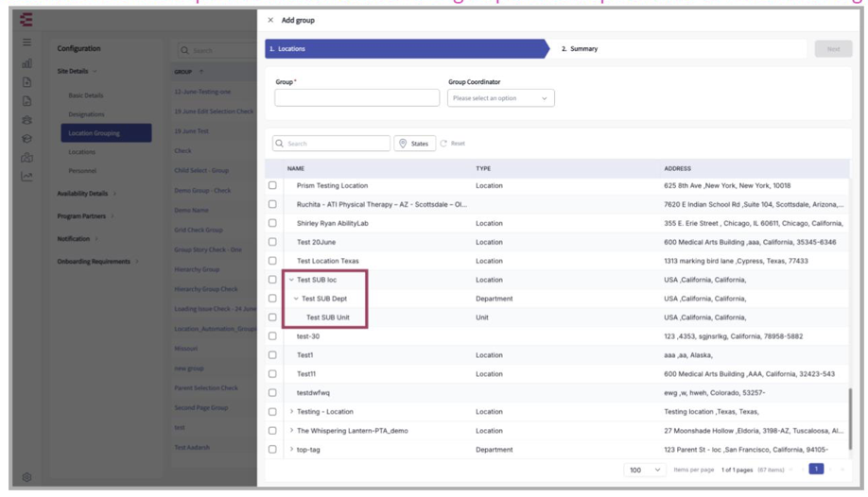Viewport: 868px width, 497px height.
Task: Select the Shirley Ryan AbilityLab row checkbox
Action: tap(272, 224)
